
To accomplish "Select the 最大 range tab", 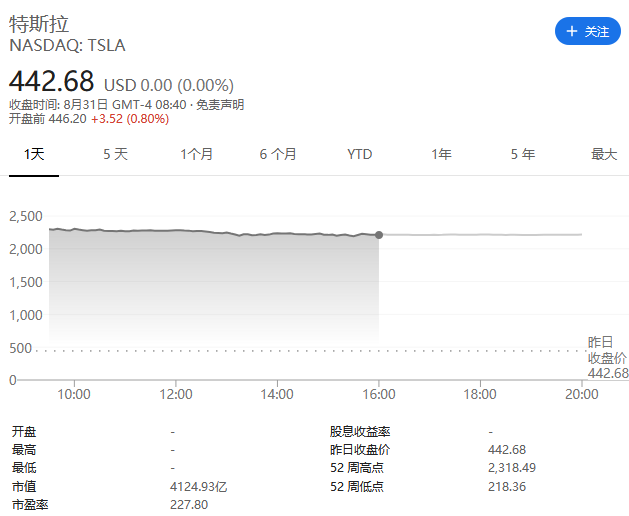I will pos(604,154).
